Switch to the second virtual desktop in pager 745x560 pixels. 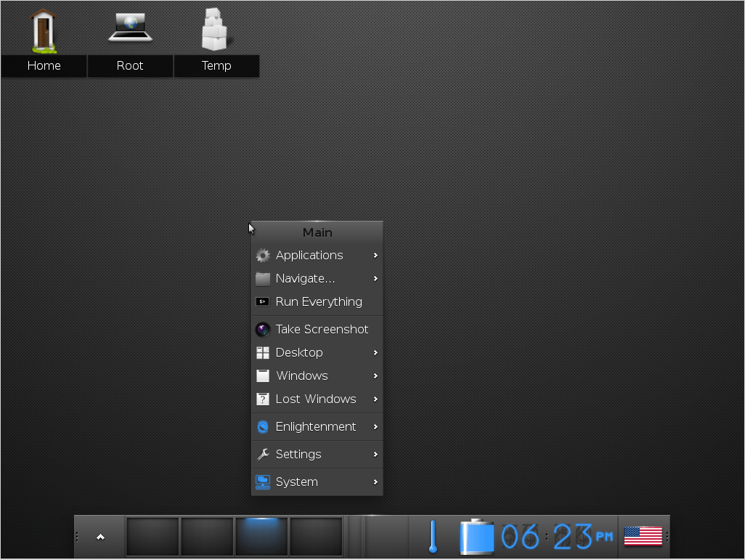pos(207,537)
